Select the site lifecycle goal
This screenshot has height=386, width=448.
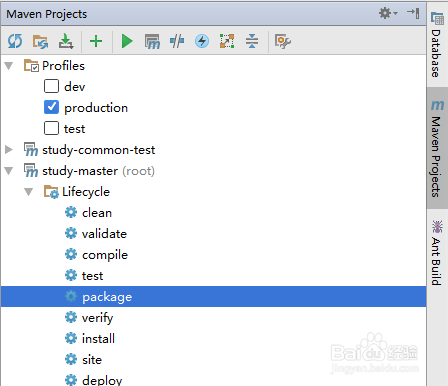(x=92, y=360)
